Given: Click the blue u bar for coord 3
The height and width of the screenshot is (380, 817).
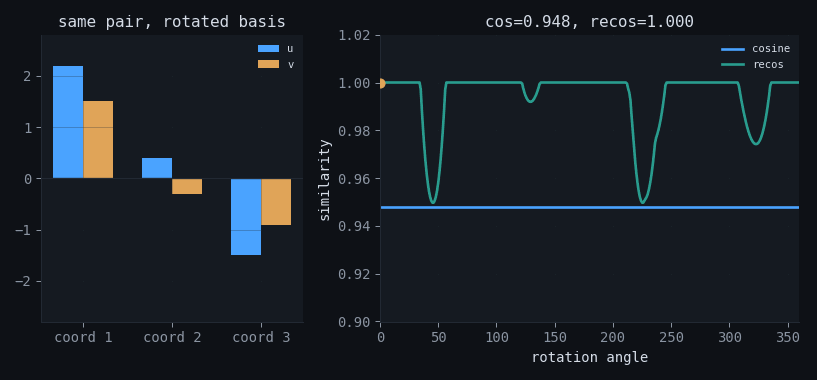Looking at the screenshot, I should click(x=246, y=217).
